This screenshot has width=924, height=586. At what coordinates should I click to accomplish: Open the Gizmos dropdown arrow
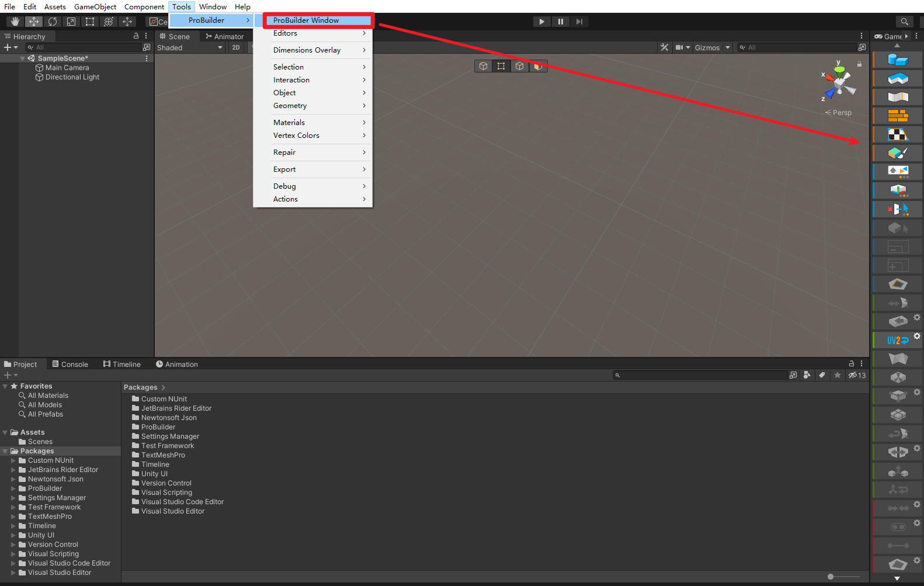point(728,47)
